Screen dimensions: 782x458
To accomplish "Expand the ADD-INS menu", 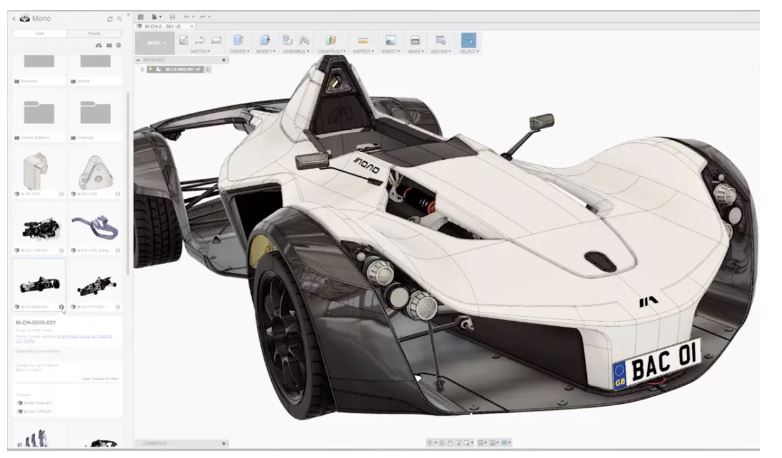I will click(x=440, y=51).
